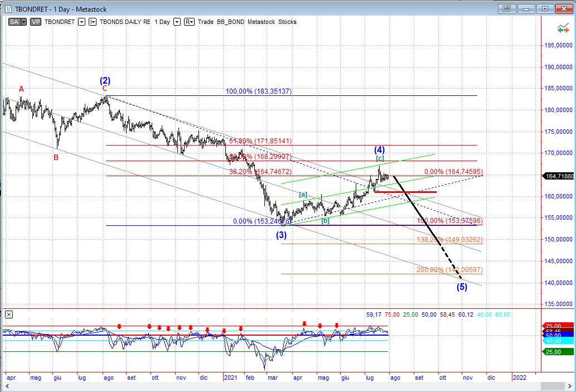The image size is (576, 392).
Task: Open the TBONDRET symbol dropdown arrow
Action: coord(81,22)
